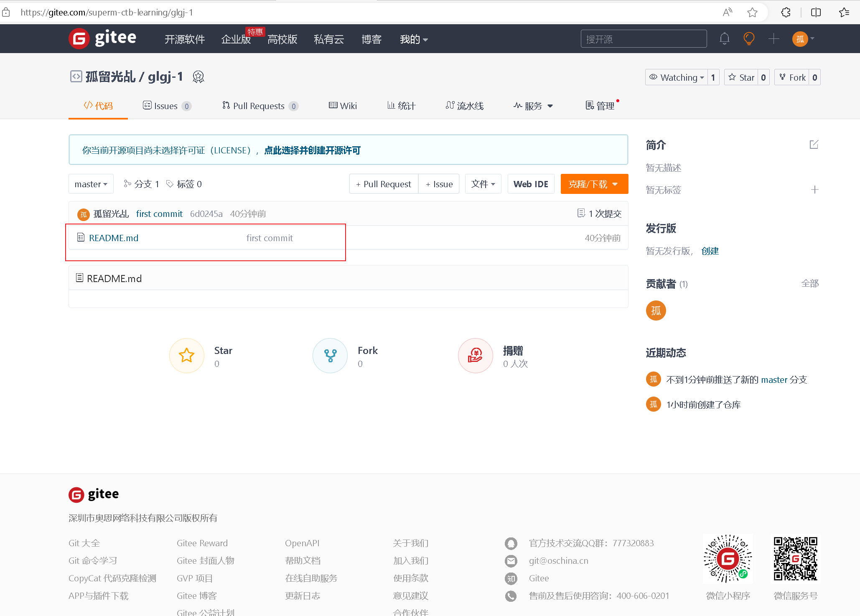860x616 pixels.
Task: Click 全部 to view all contributors
Action: (x=810, y=284)
